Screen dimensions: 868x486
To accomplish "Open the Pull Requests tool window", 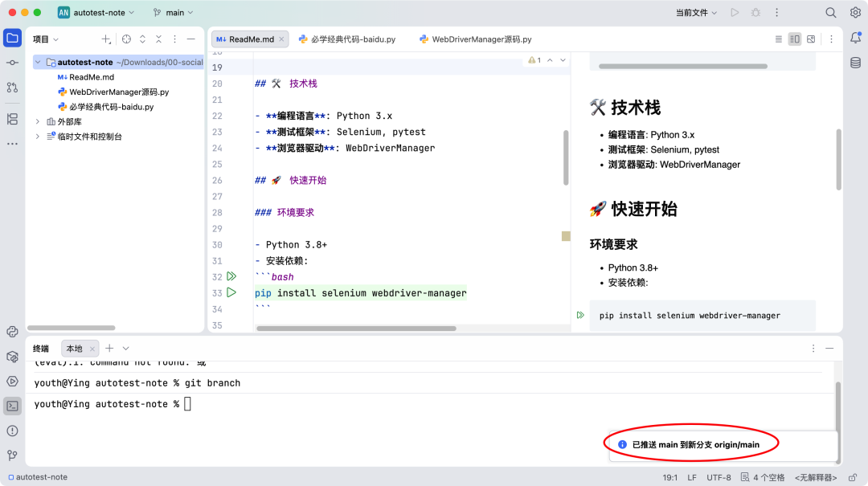I will (12, 88).
